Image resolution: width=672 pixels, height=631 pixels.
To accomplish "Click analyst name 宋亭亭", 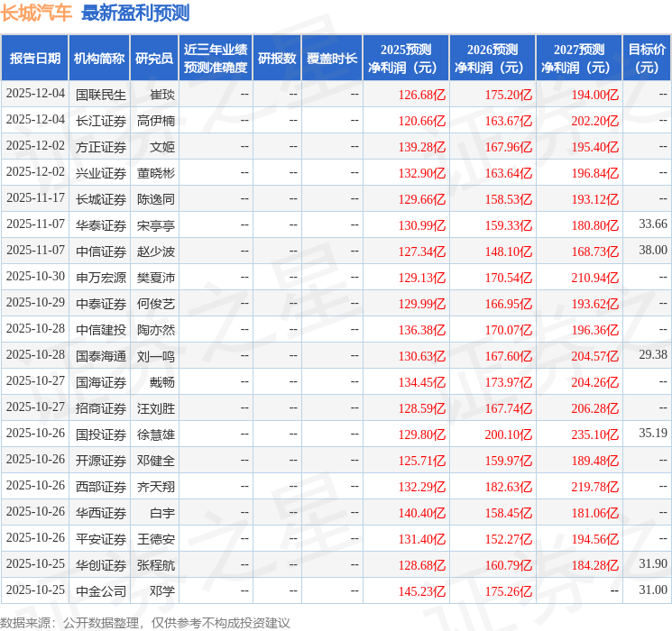I will 156,224.
